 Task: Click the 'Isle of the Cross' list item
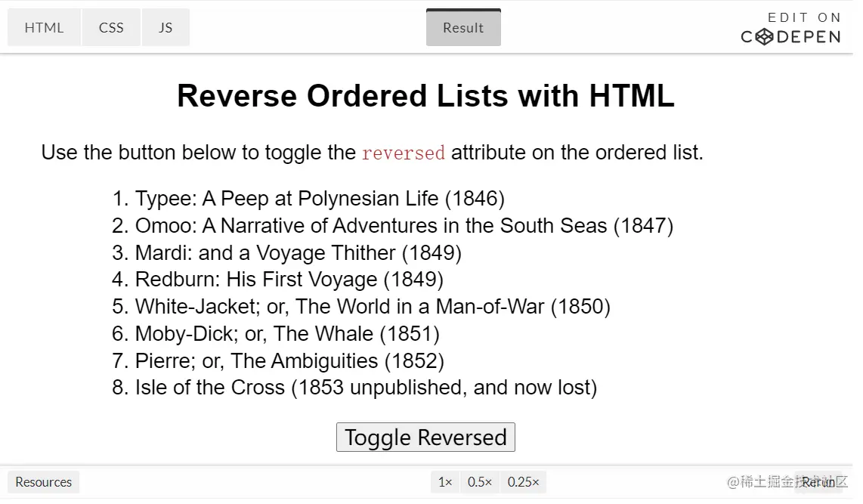[366, 388]
